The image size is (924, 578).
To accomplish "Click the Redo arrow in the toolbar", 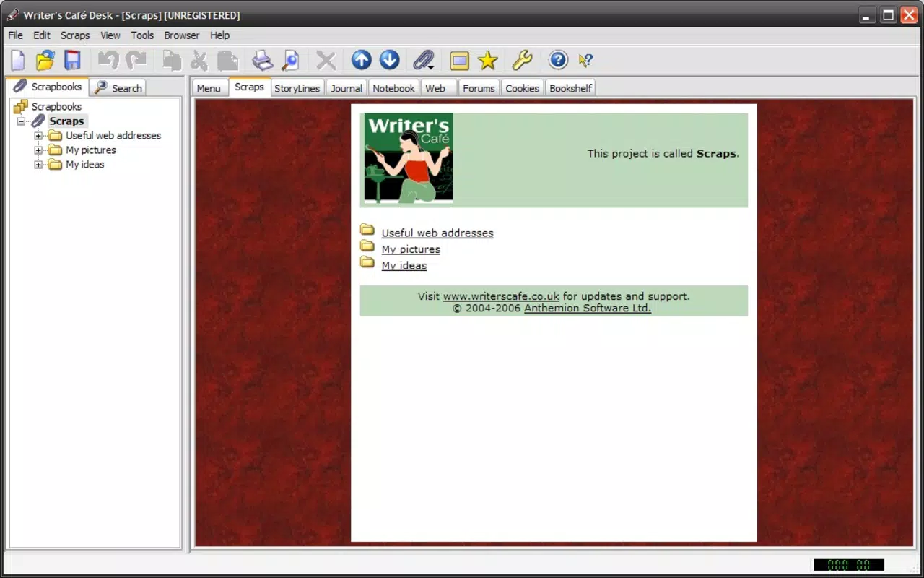I will click(136, 60).
